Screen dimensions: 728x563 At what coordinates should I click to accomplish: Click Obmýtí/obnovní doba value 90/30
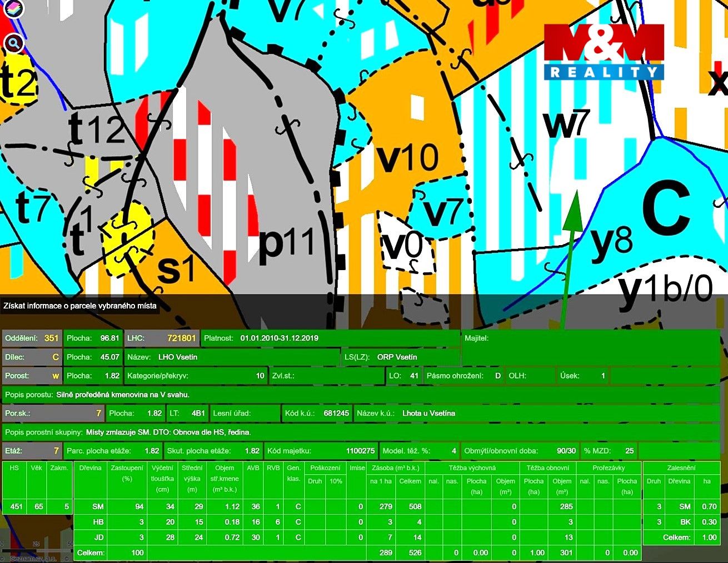point(566,451)
